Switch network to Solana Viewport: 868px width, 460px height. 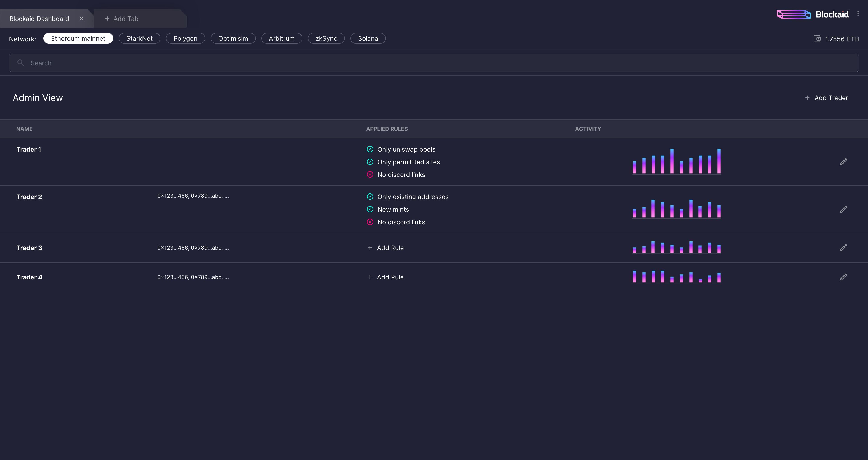368,38
